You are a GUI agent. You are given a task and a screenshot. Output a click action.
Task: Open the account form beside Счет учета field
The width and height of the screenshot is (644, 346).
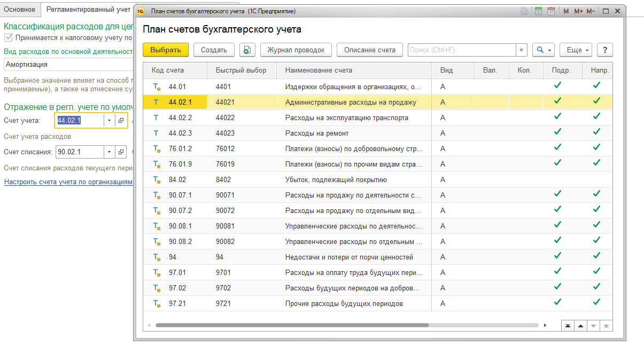[x=121, y=121]
